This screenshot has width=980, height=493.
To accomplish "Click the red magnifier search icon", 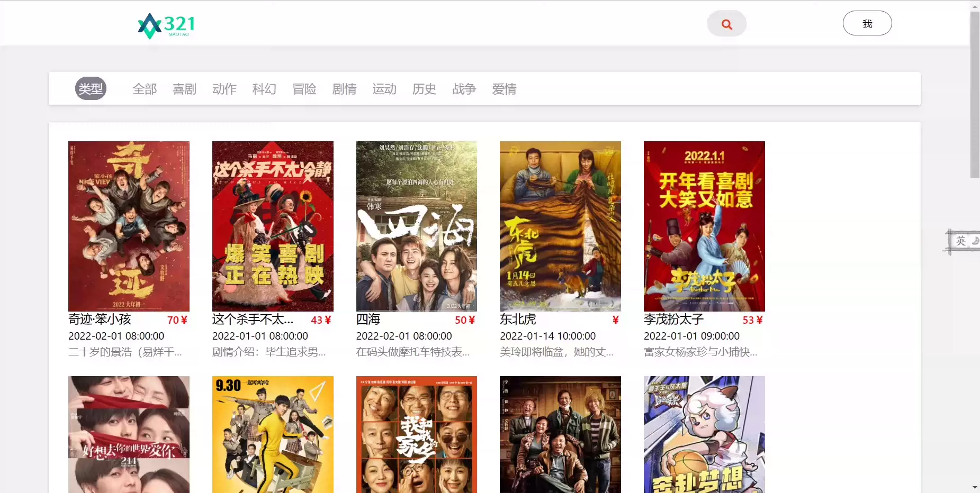I will [726, 24].
